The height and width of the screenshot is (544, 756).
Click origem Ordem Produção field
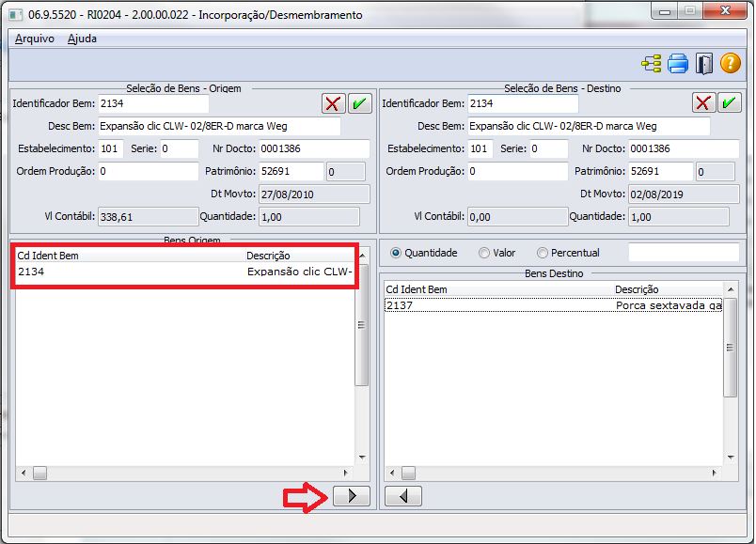point(148,171)
